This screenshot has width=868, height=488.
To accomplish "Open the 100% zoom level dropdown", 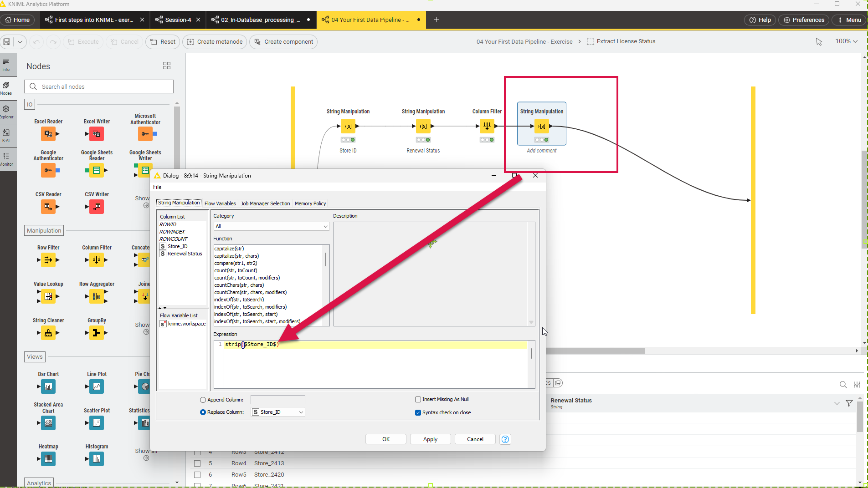I will (846, 41).
